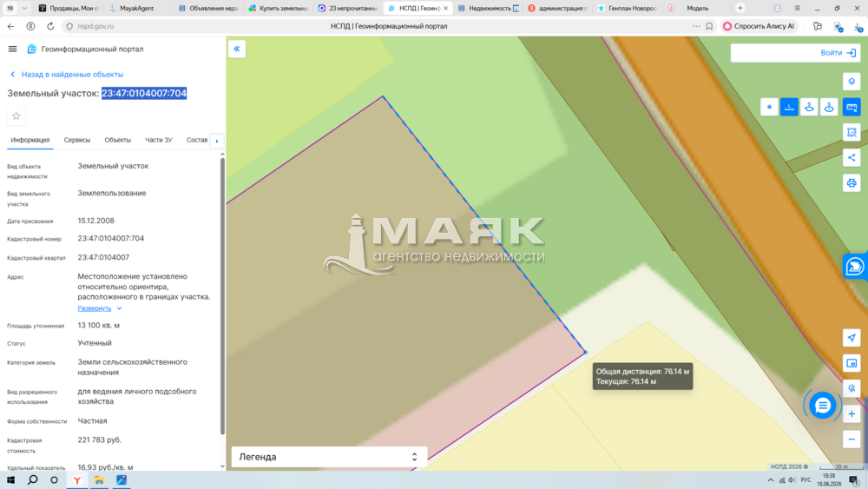Open the Части ЗУ tab
The height and width of the screenshot is (489, 868).
pyautogui.click(x=158, y=140)
